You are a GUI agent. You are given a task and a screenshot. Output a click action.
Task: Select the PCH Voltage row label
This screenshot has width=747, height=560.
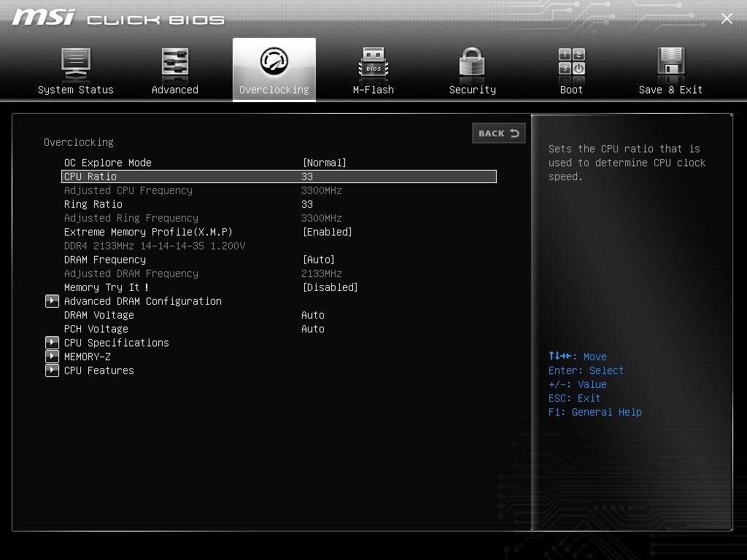[96, 329]
